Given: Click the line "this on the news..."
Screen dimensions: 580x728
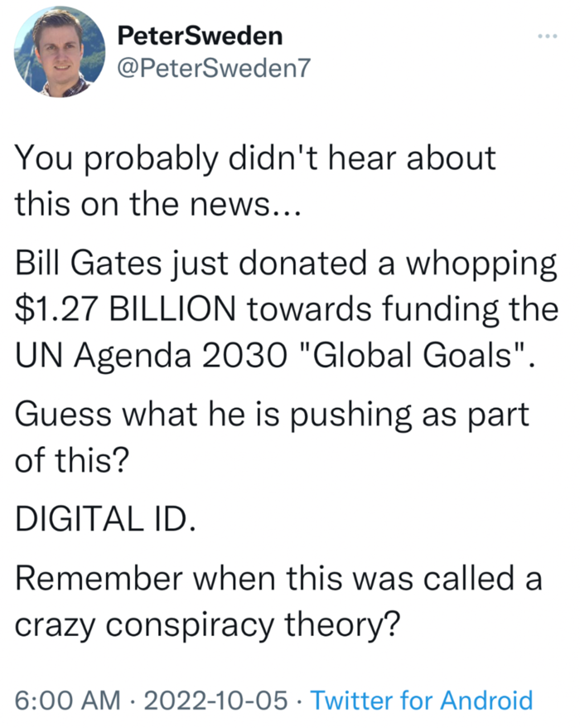Looking at the screenshot, I should [x=158, y=204].
